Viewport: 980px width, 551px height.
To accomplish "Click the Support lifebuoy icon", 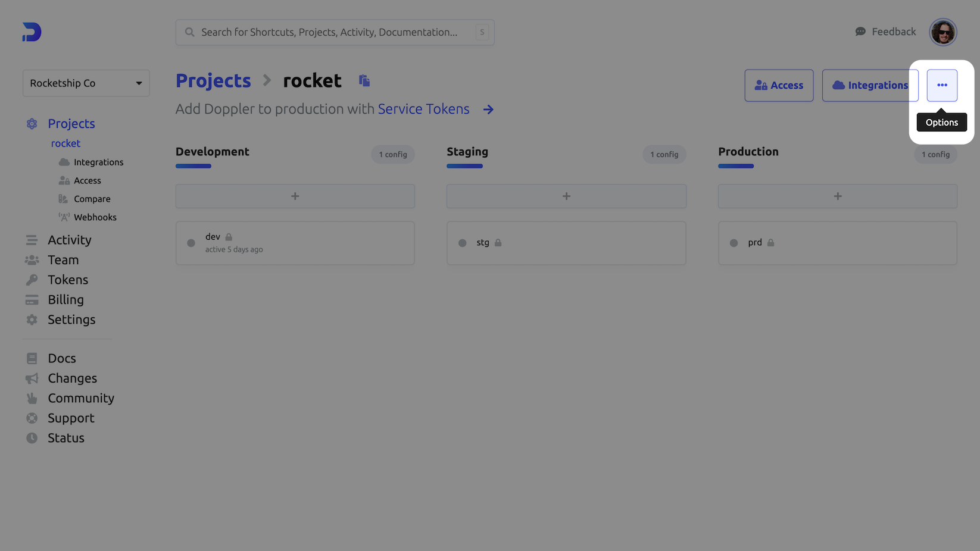I will [x=32, y=418].
